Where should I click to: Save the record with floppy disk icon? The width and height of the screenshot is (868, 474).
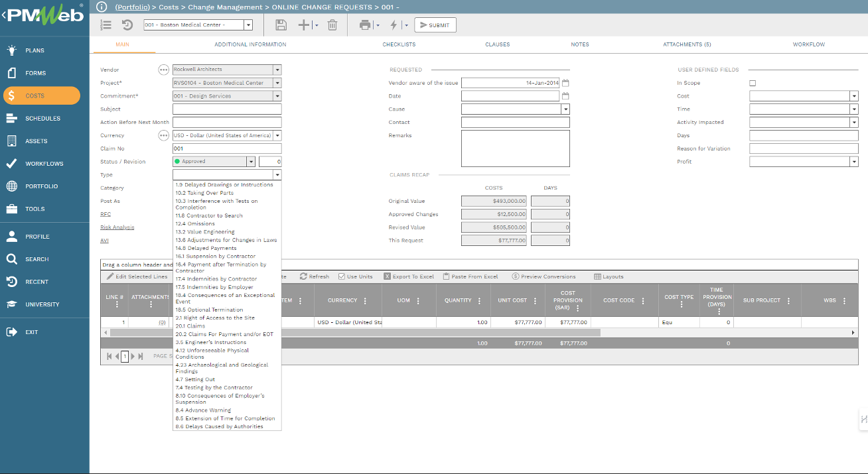[x=281, y=25]
